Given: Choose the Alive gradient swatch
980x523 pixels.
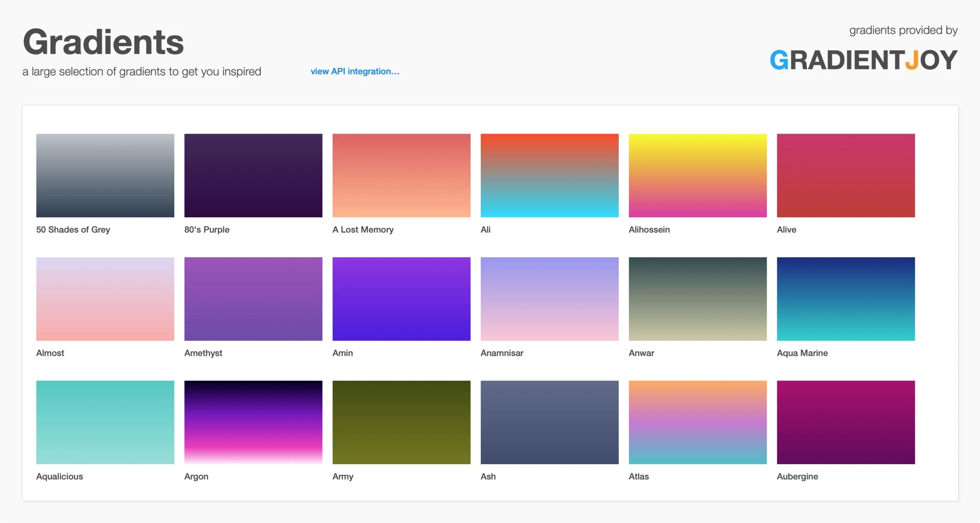Looking at the screenshot, I should click(846, 175).
